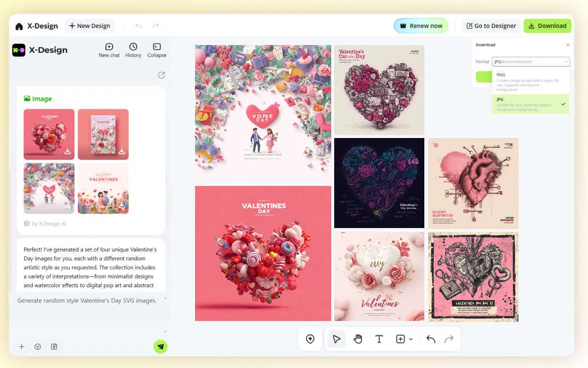
Task: Click the Renew now button
Action: click(421, 25)
